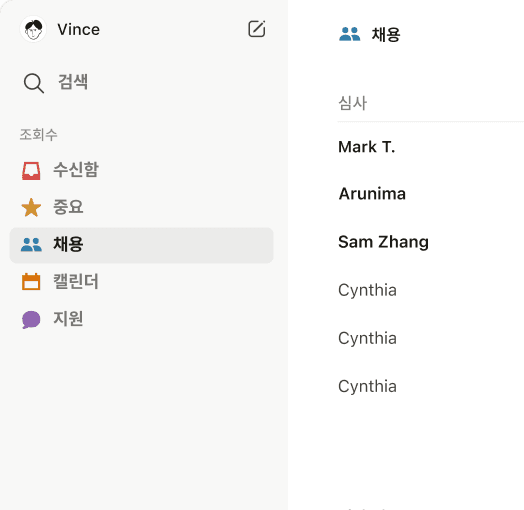Open the message from Arunima
Screen dimensions: 524x510
[x=431, y=194]
